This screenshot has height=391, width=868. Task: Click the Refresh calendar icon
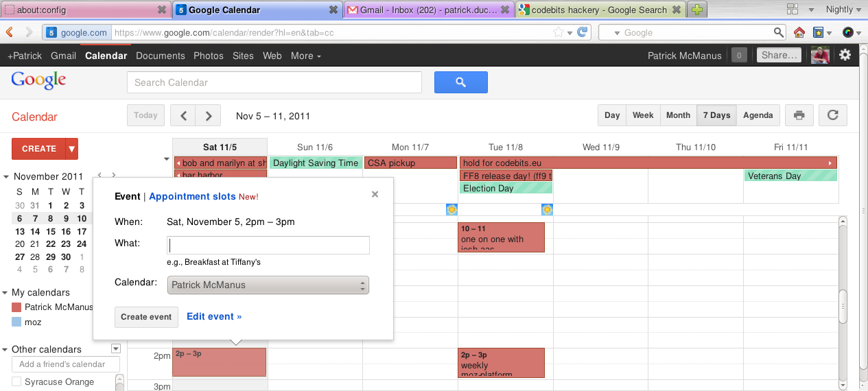pyautogui.click(x=833, y=115)
